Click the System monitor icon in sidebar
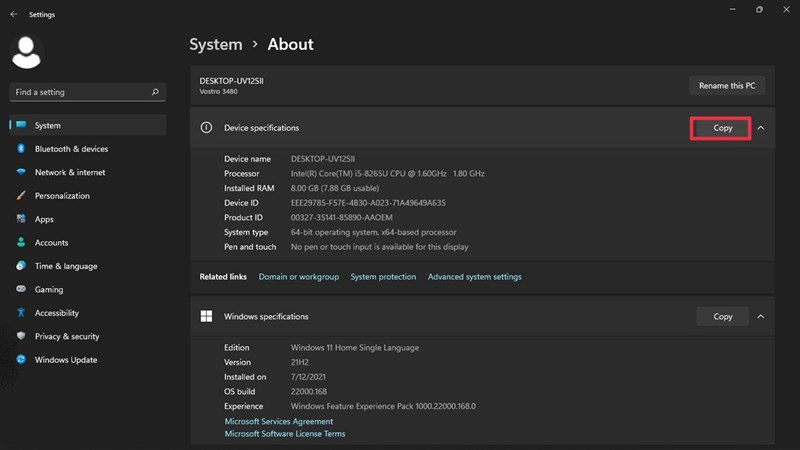The height and width of the screenshot is (450, 800). pyautogui.click(x=21, y=125)
